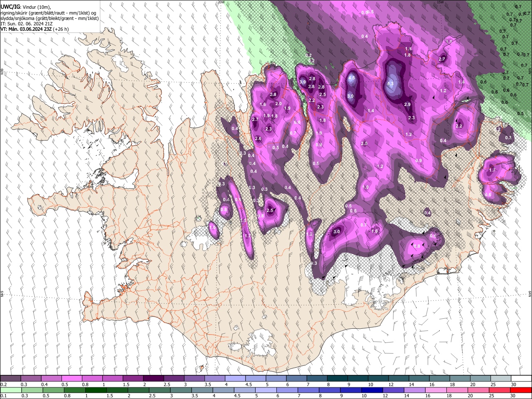Click bottom legend swatch between 16 and 18
The width and height of the screenshot is (532, 399).
(435, 390)
